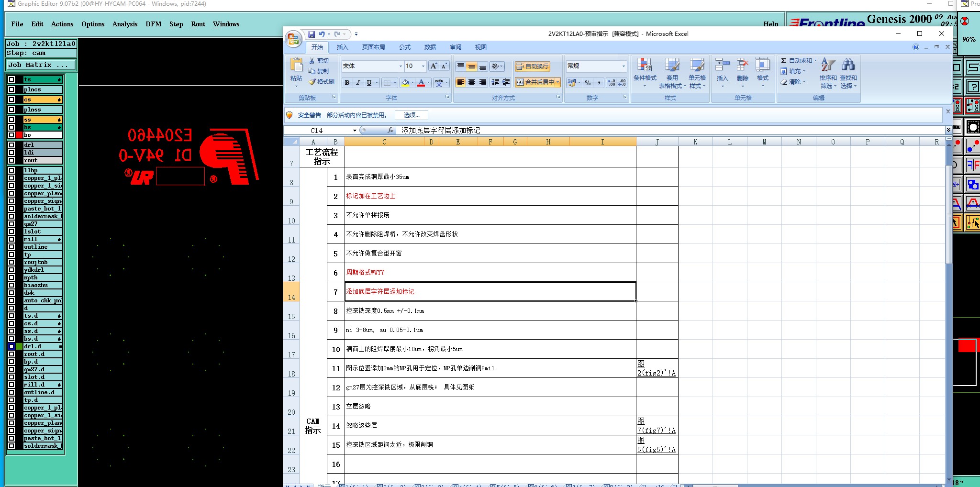Toggle the cs layer checkbox

click(11, 100)
